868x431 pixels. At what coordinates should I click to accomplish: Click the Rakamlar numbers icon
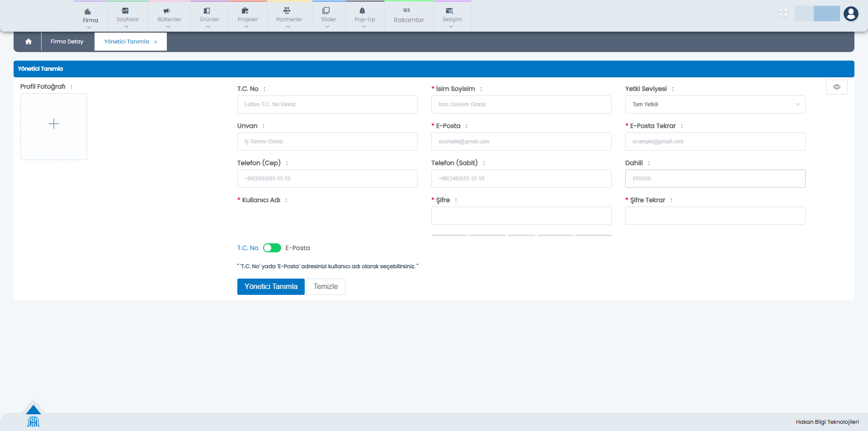tap(406, 10)
